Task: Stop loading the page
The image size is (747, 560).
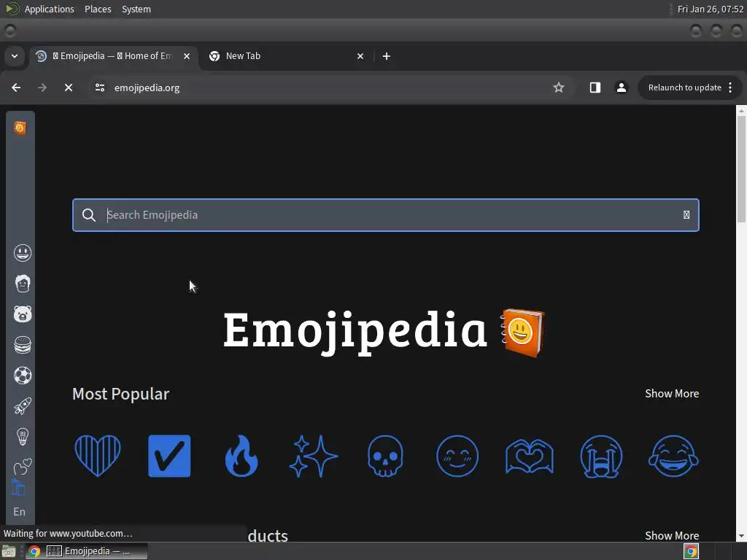Action: pyautogui.click(x=69, y=87)
